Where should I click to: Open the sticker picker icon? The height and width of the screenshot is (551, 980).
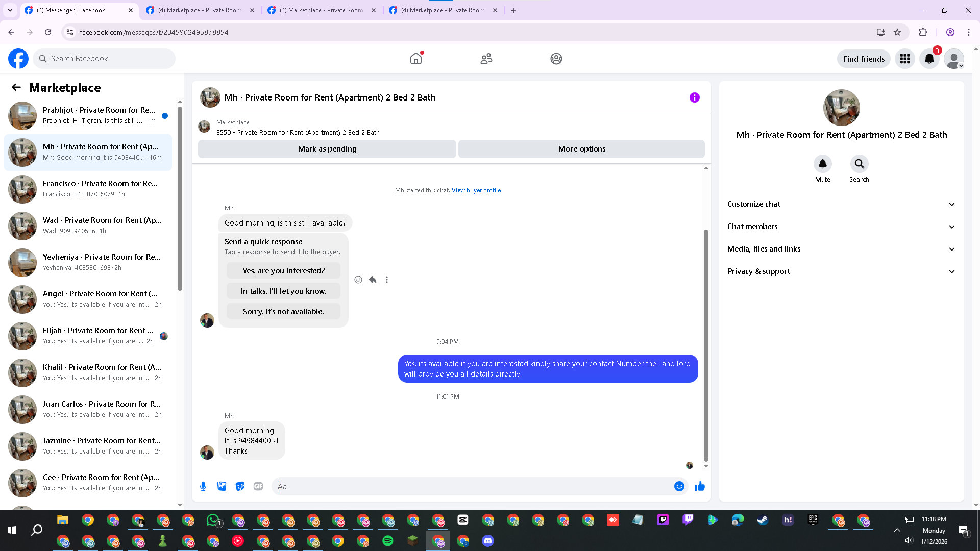click(240, 486)
